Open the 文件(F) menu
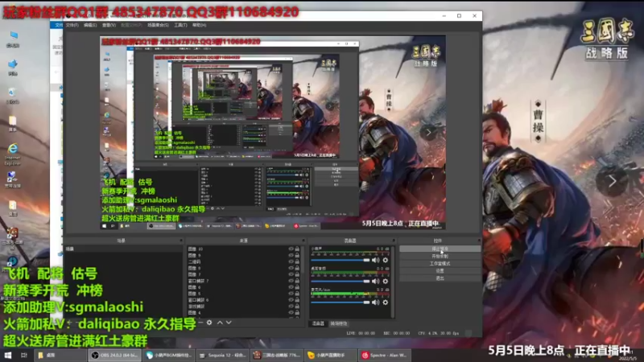 (x=72, y=25)
